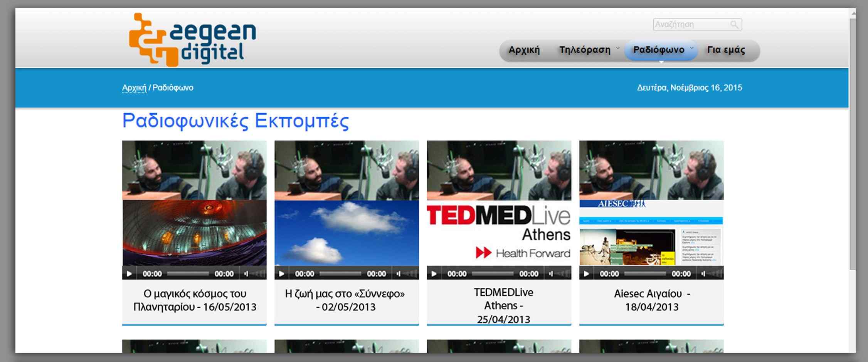Play the Aiesec Αιγαίου audio
The height and width of the screenshot is (362, 868).
pos(586,274)
